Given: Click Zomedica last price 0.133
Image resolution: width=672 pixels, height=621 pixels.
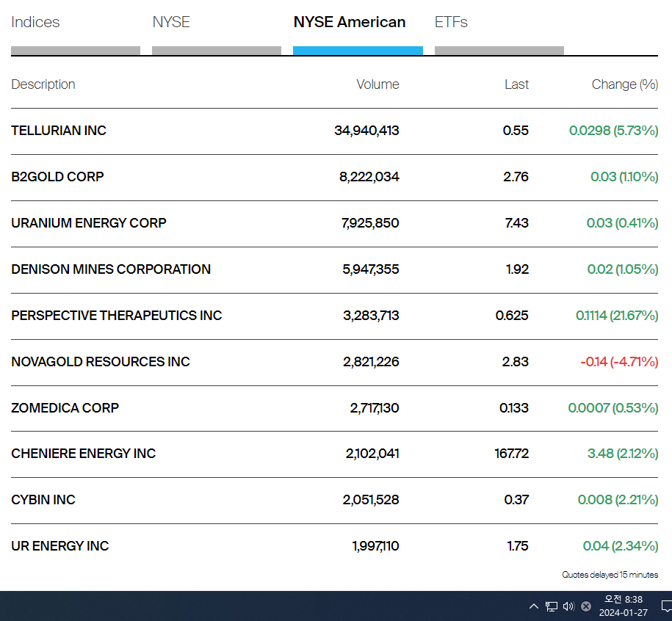Looking at the screenshot, I should pyautogui.click(x=514, y=408).
